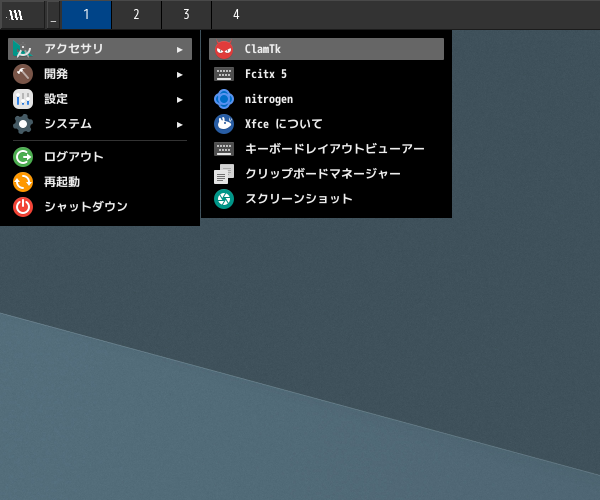
Task: Switch to workspace 1
Action: click(x=86, y=15)
